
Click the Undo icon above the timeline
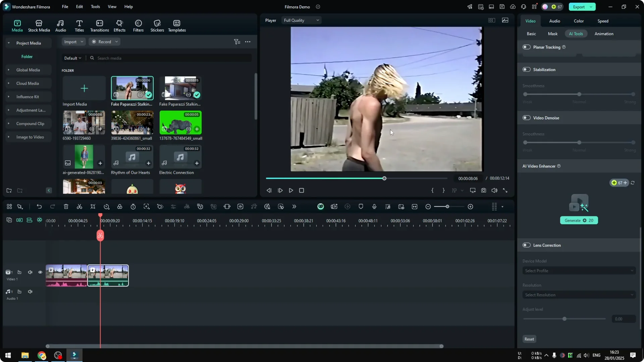pyautogui.click(x=39, y=206)
